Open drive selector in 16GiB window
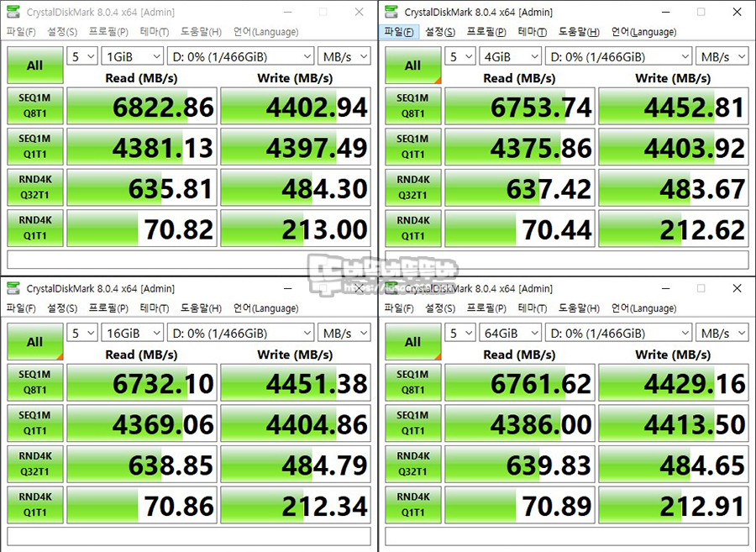This screenshot has width=756, height=552. 240,333
